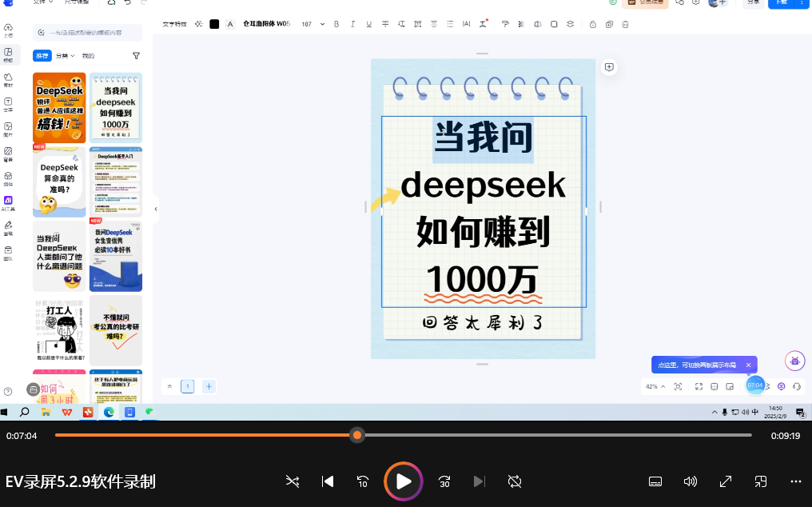Open the font family dropdown
Image resolution: width=812 pixels, height=507 pixels.
(266, 24)
